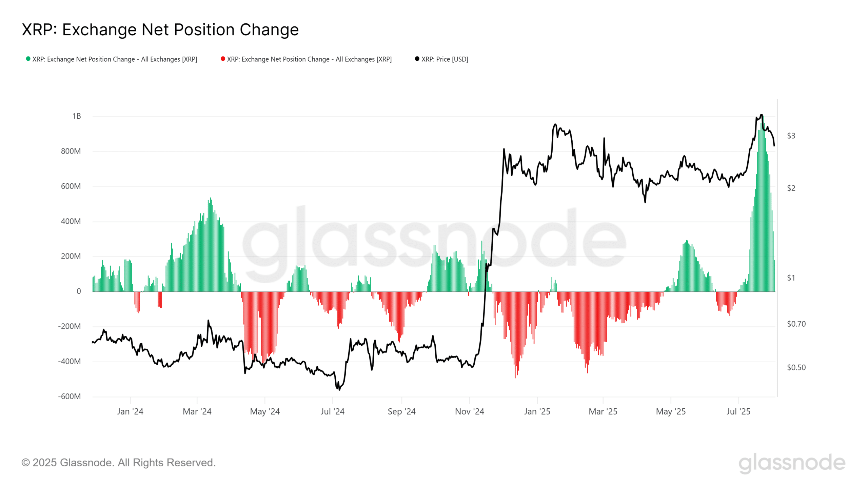The height and width of the screenshot is (488, 868).
Task: Click the glassnode logo in bottom right
Action: click(x=792, y=463)
